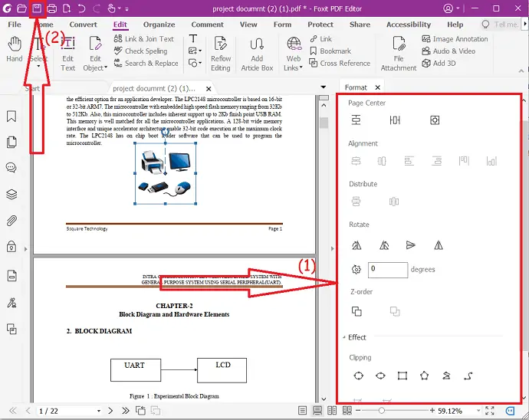
Task: Switch to single page view mode
Action: tap(301, 411)
